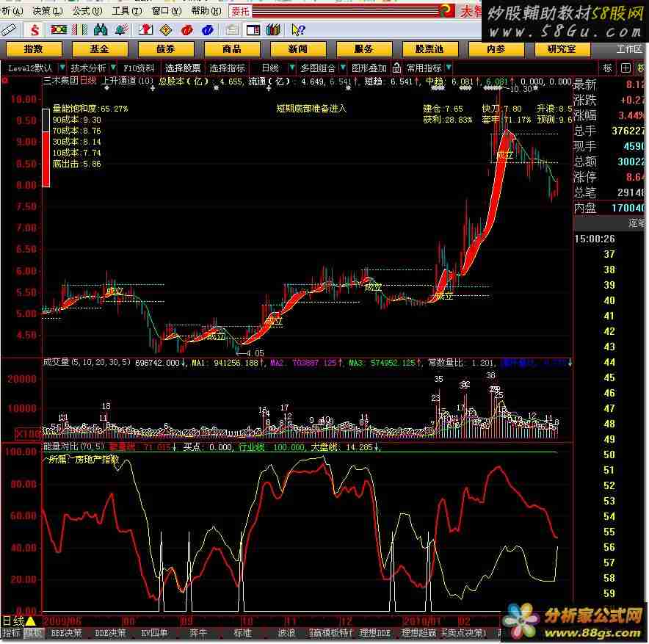Click the 新闻 yellow button
The height and width of the screenshot is (644, 649).
click(x=297, y=49)
